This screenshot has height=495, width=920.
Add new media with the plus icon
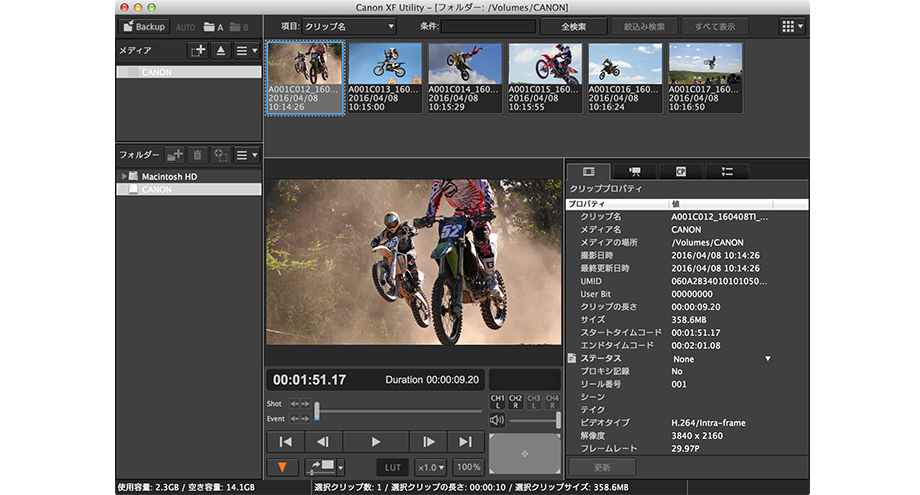coord(198,49)
